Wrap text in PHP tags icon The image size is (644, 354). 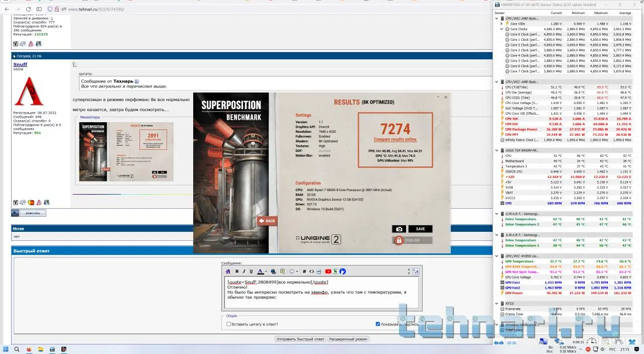pyautogui.click(x=318, y=272)
